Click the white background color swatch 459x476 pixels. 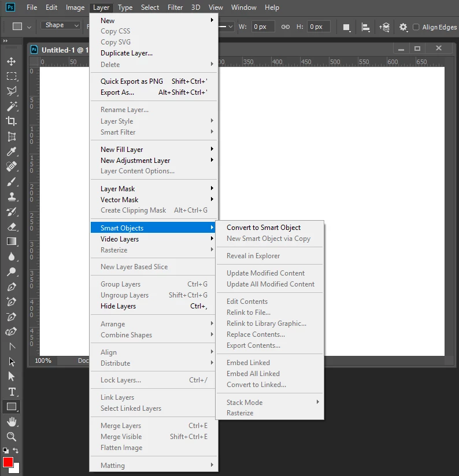point(16,470)
